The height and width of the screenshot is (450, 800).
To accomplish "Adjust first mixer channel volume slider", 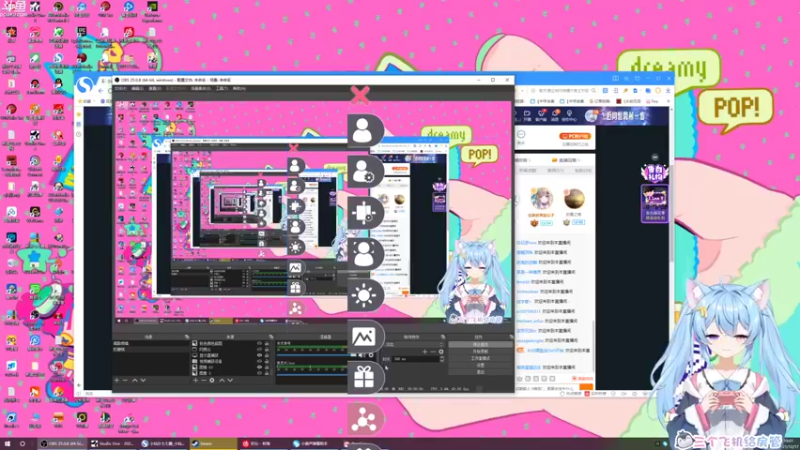I will pos(314,355).
